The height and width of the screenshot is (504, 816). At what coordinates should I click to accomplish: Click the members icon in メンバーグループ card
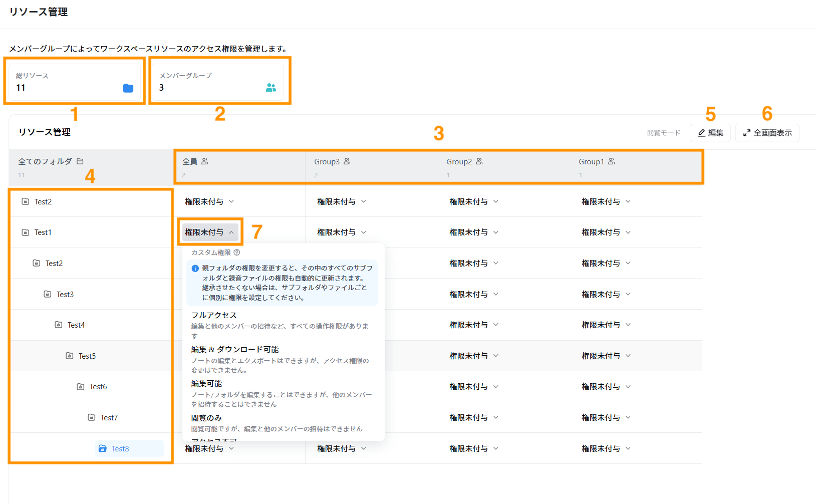(x=271, y=88)
